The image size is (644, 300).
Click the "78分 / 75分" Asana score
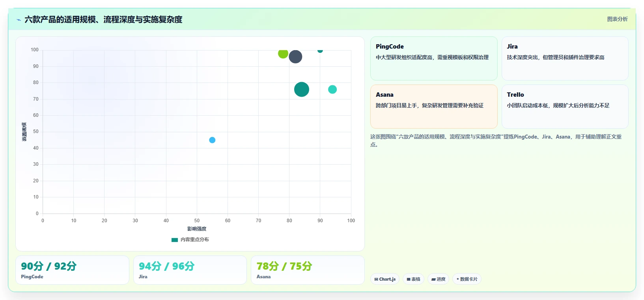(x=284, y=266)
